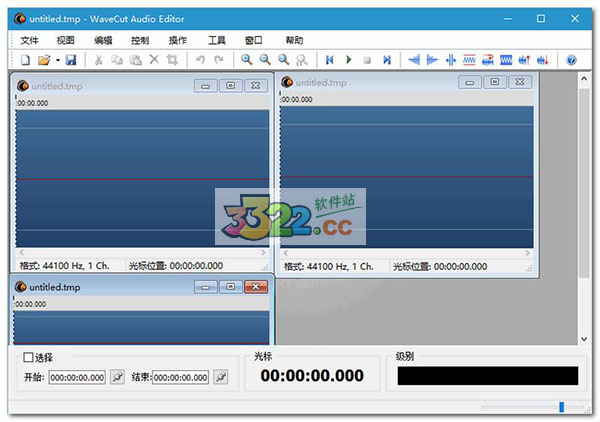
Task: Click the 结束 time input field
Action: coord(180,378)
